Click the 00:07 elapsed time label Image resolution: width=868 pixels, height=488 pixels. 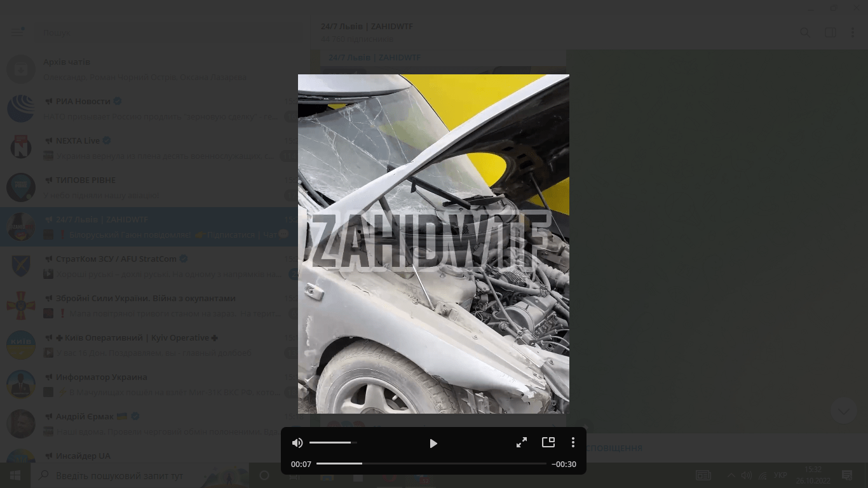click(301, 464)
